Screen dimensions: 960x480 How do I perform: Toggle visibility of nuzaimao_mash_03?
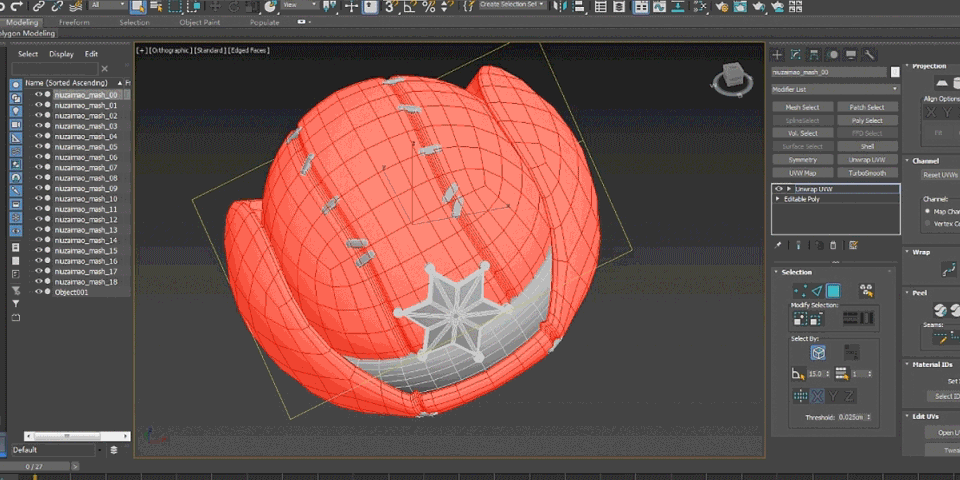39,126
